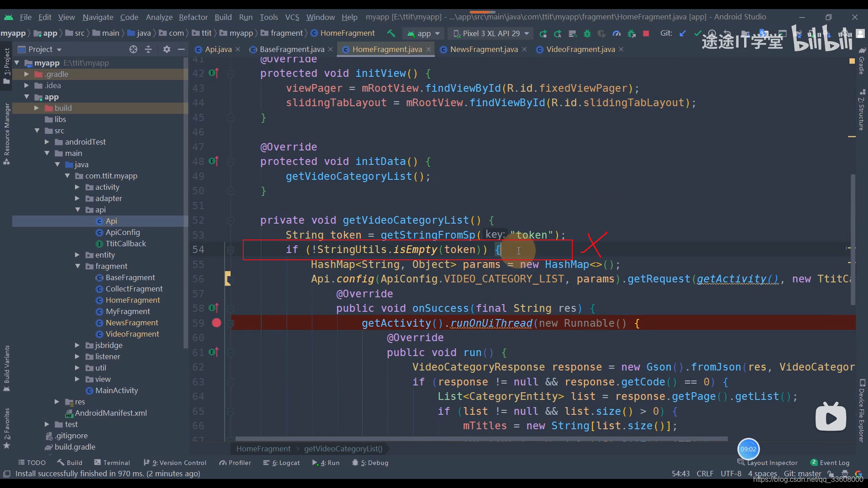
Task: Click the yellow inspection indicator above the scrollbar
Action: click(852, 61)
